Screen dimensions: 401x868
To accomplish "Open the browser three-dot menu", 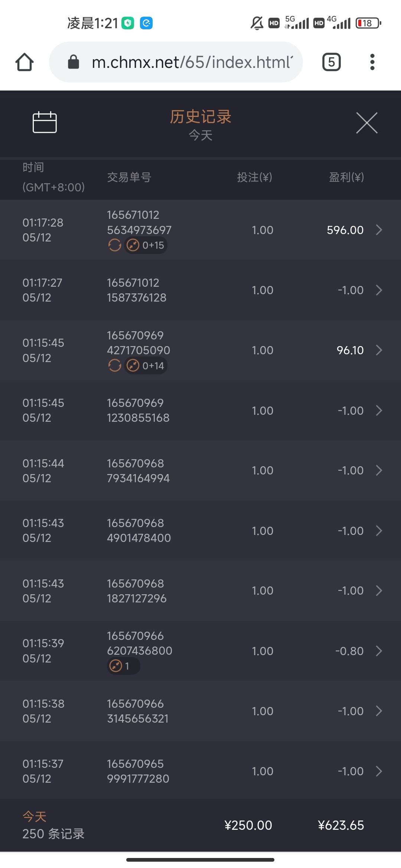I will point(372,62).
